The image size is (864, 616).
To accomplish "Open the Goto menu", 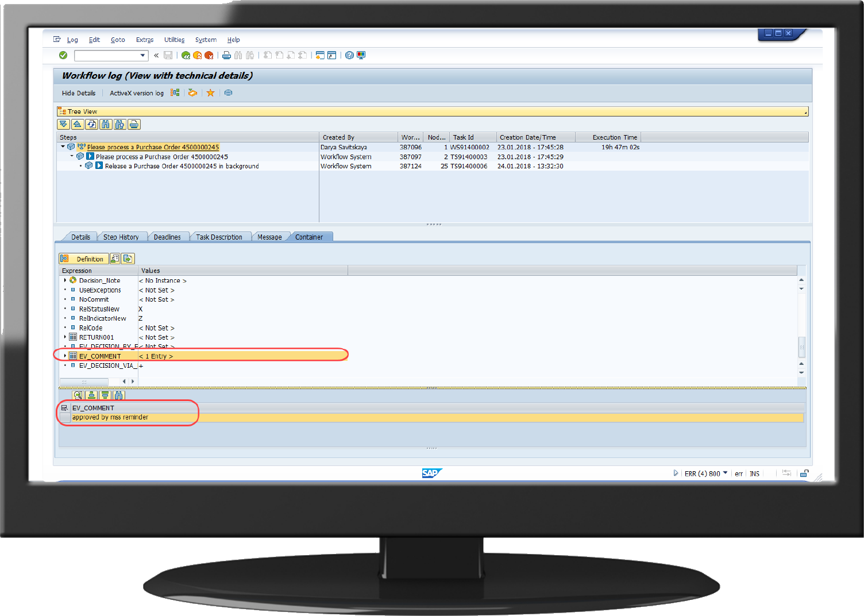I will point(118,40).
